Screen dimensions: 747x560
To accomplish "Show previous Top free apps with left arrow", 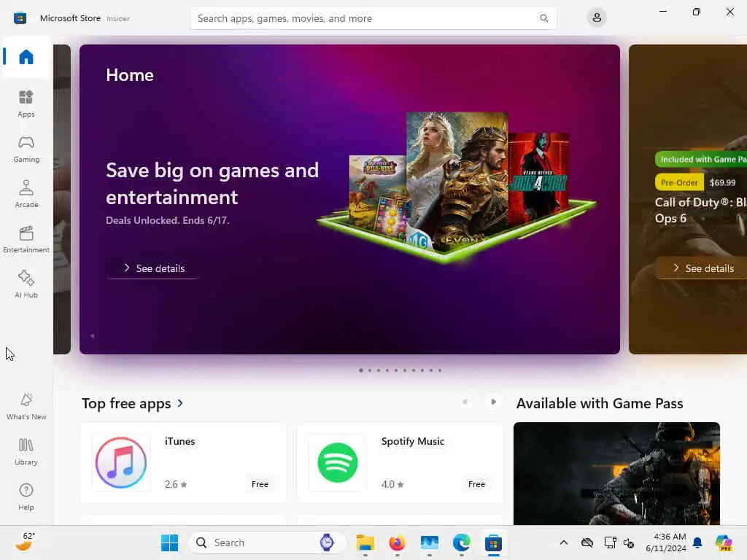I will 465,402.
